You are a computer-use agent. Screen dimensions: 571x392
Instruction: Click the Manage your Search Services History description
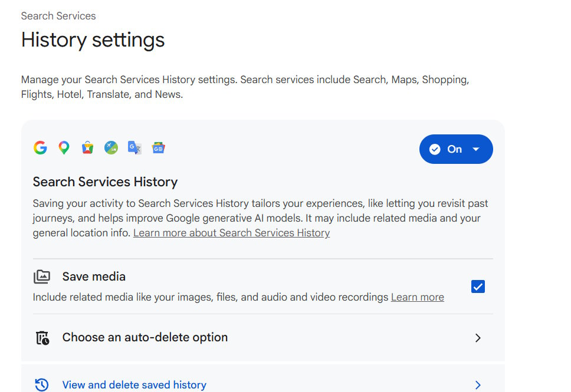(x=245, y=87)
